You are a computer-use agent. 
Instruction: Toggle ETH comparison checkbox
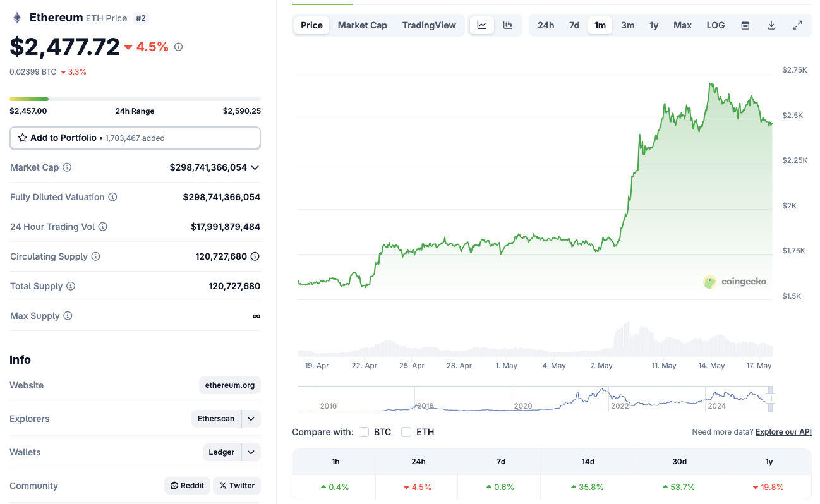tap(406, 432)
